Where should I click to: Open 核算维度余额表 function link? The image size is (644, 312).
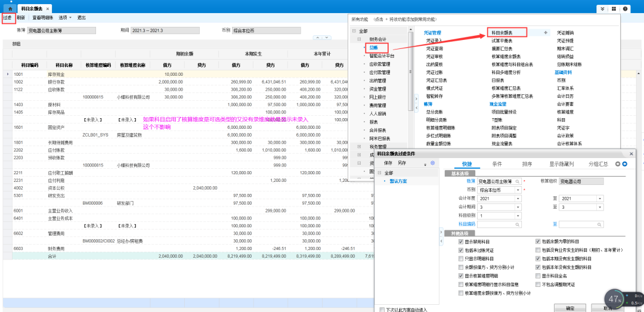[x=506, y=56]
